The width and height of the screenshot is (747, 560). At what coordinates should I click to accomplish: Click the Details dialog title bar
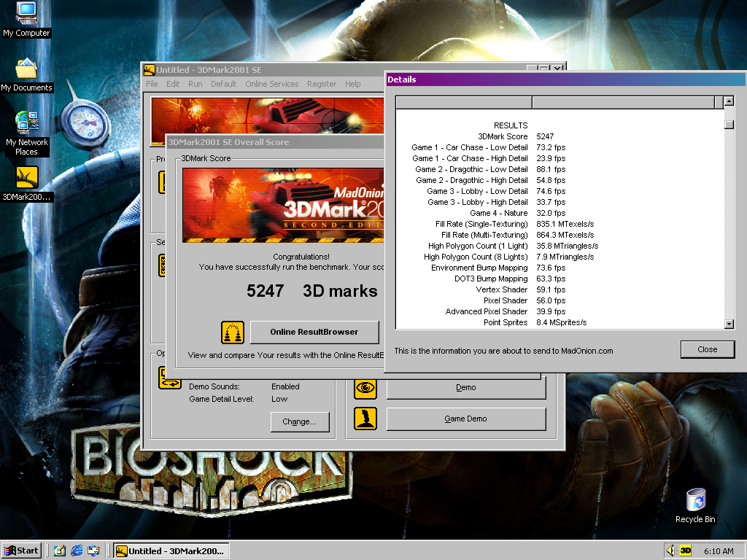[565, 79]
